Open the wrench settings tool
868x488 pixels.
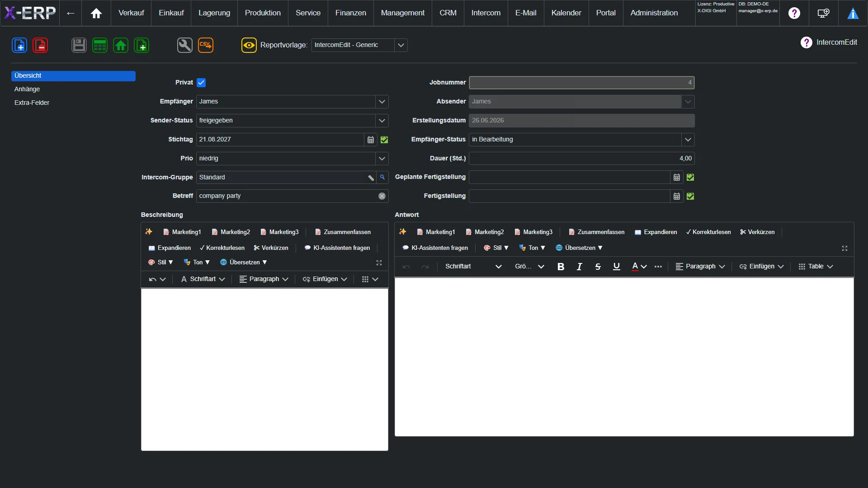(185, 45)
